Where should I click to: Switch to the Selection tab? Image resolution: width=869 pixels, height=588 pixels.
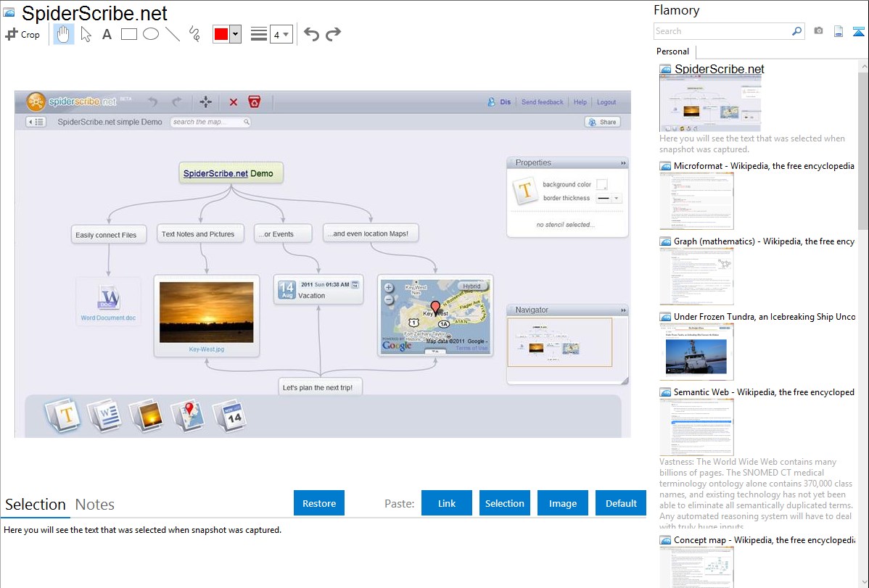point(36,505)
